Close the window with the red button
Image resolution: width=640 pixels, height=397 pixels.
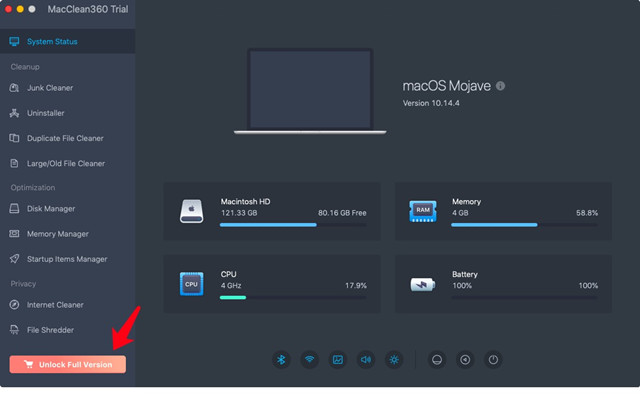tap(9, 9)
